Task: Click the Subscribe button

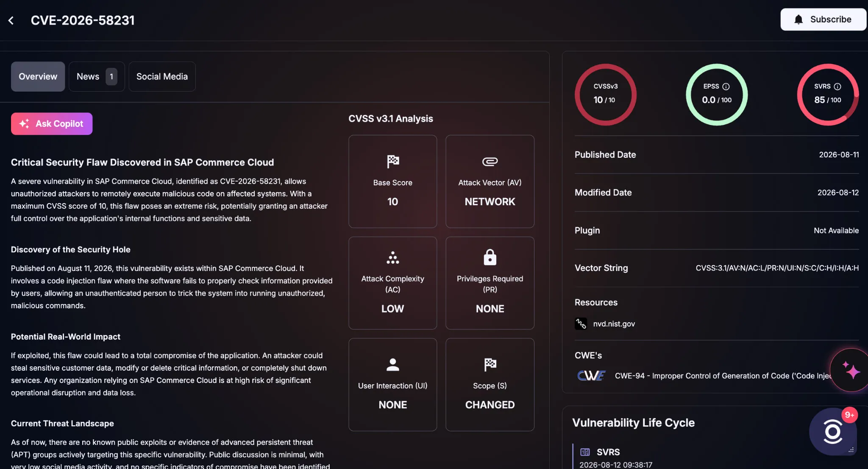Action: (x=823, y=20)
